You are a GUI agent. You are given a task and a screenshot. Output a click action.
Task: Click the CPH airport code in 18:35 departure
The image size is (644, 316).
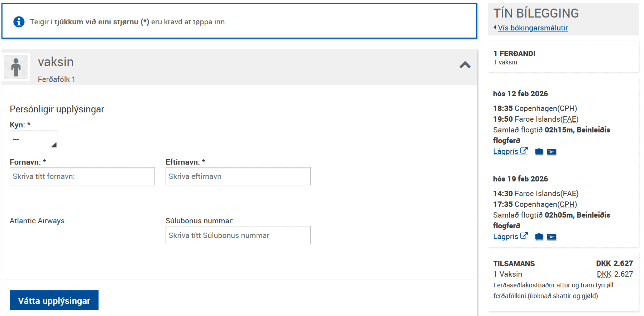(x=567, y=108)
